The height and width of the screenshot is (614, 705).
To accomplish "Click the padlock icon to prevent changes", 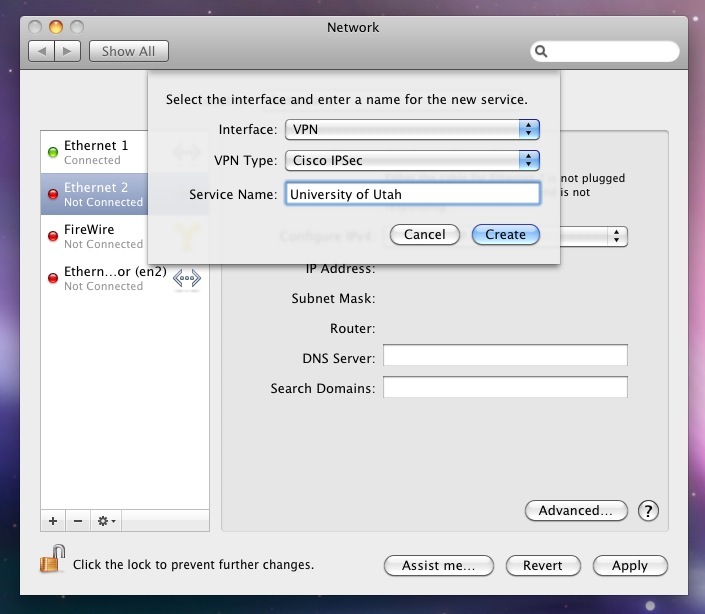I will (53, 559).
